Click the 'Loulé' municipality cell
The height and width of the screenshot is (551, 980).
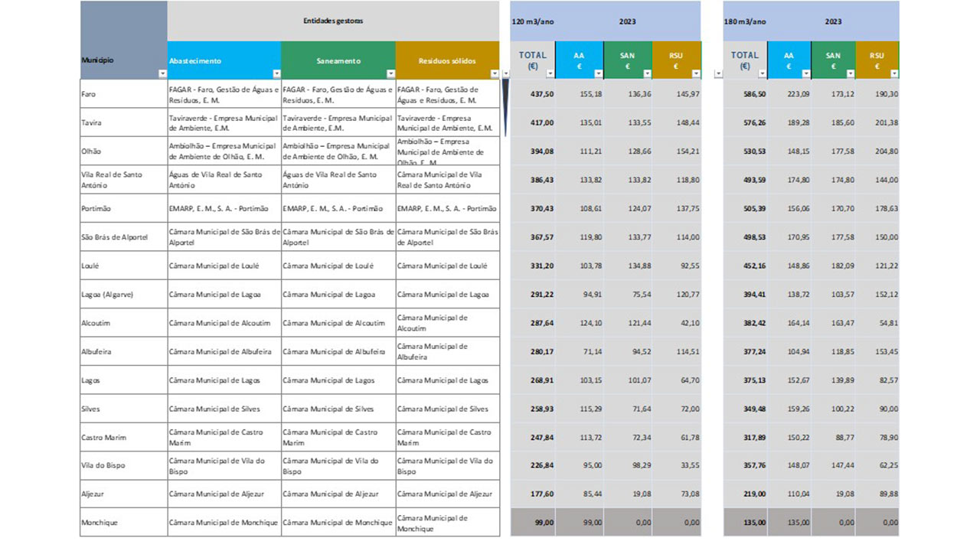point(123,266)
